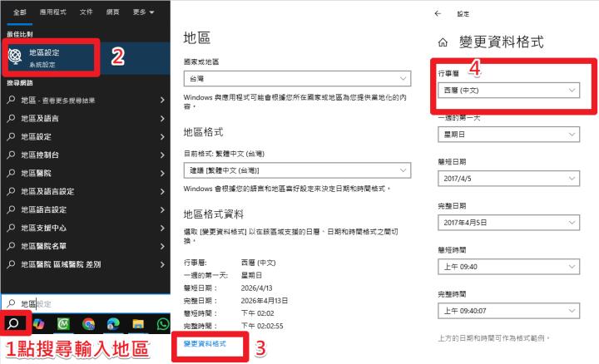
Task: Open the 行事曆 dropdown showing 西曆 (中文)
Action: pyautogui.click(x=508, y=91)
